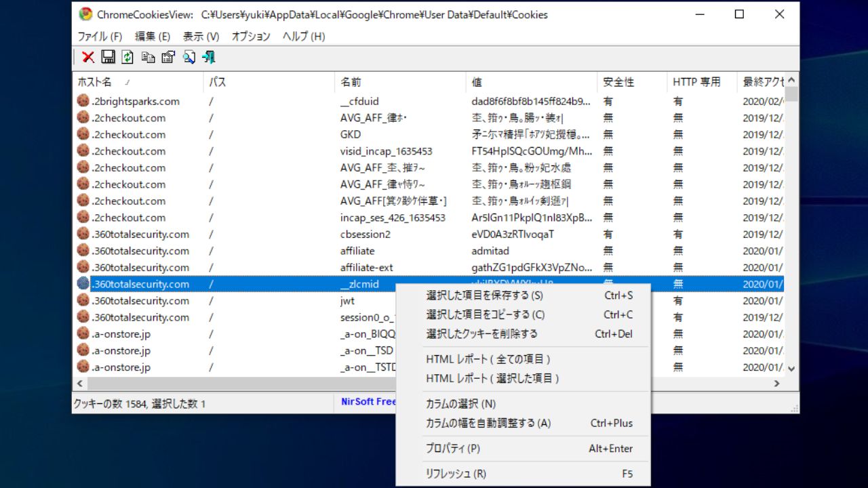Click the NirSoft Free link in status bar
This screenshot has height=488, width=868.
pos(368,401)
